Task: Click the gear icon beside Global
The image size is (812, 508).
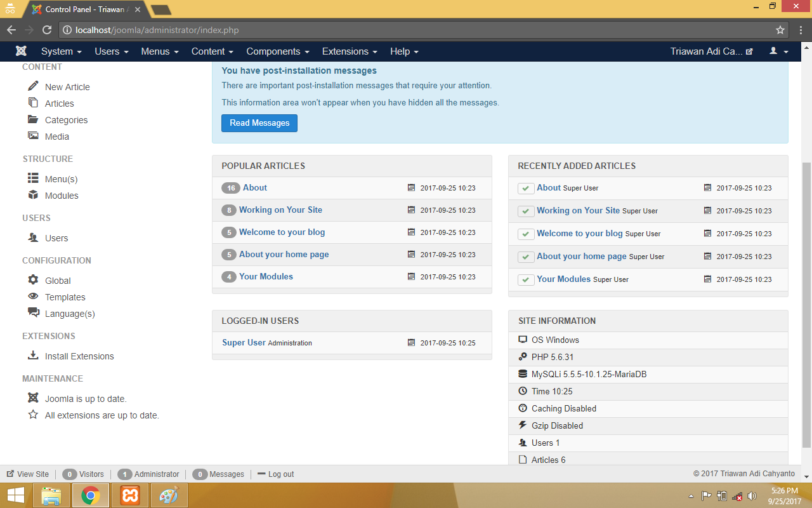Action: point(33,280)
